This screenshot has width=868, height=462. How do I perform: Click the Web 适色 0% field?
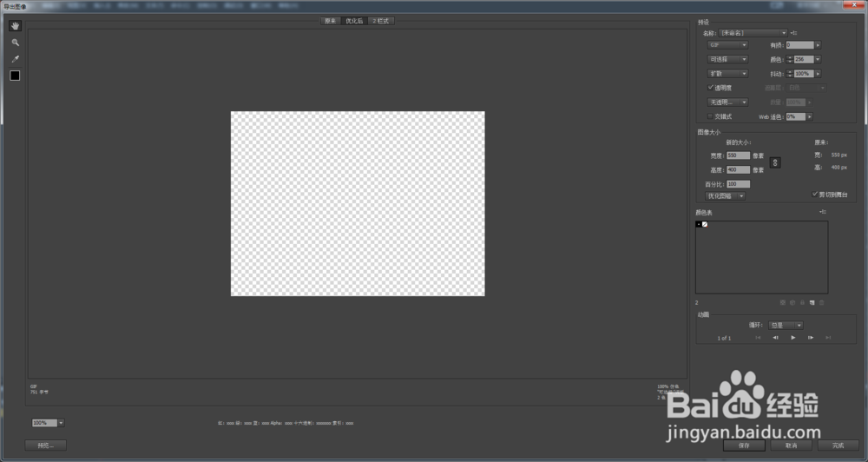795,117
